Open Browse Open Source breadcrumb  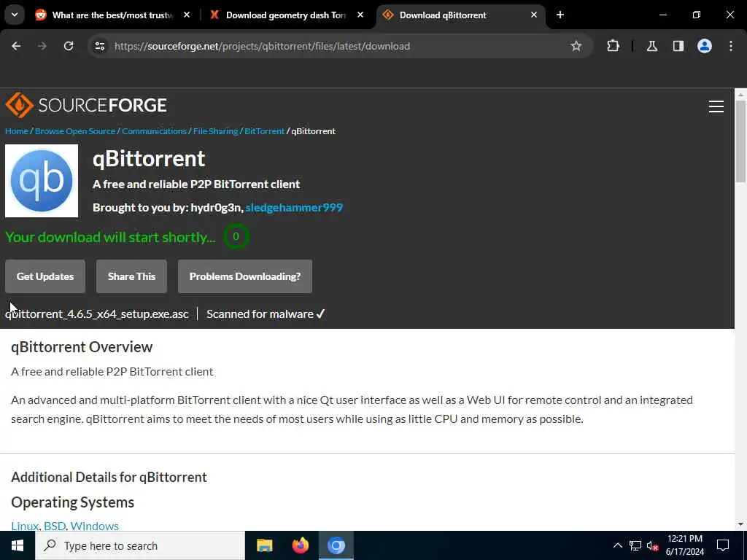point(75,131)
